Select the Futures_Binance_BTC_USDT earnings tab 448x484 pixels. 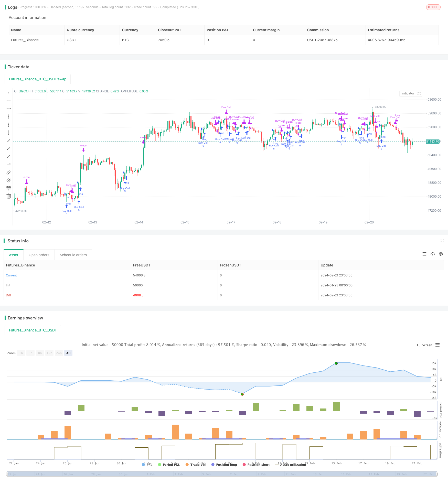[x=33, y=330]
